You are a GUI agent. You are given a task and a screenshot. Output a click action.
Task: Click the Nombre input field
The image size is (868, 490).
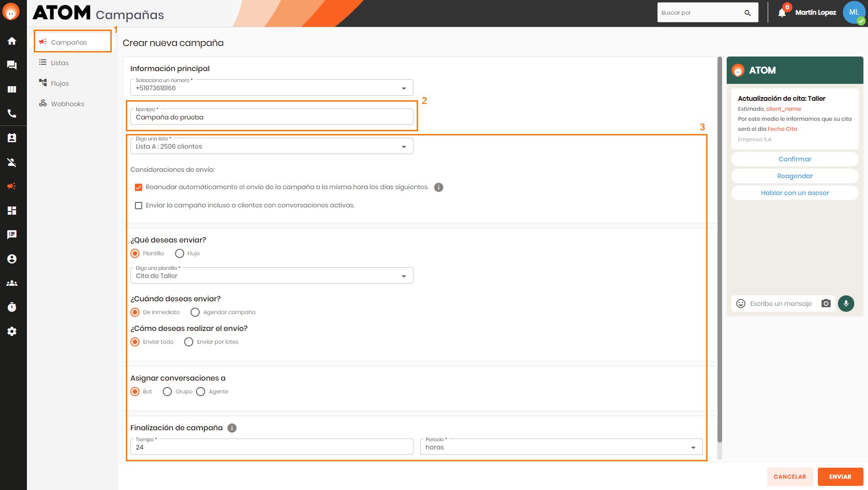272,117
